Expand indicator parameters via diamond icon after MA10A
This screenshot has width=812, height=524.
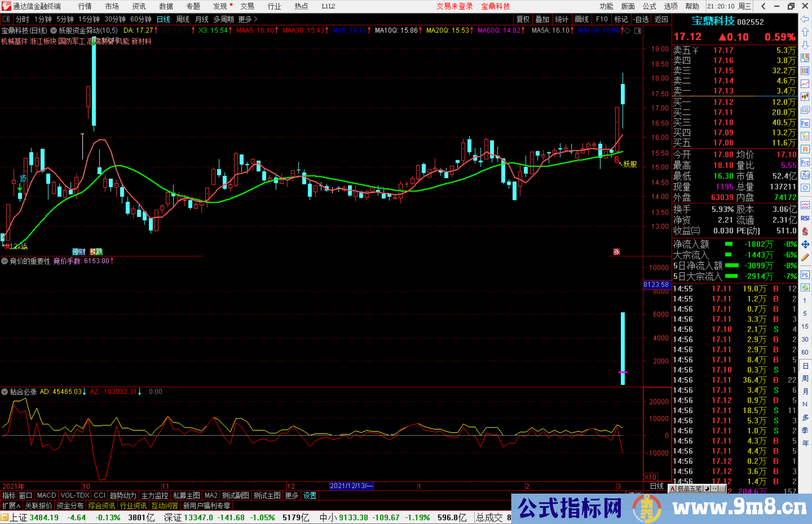coord(627,31)
